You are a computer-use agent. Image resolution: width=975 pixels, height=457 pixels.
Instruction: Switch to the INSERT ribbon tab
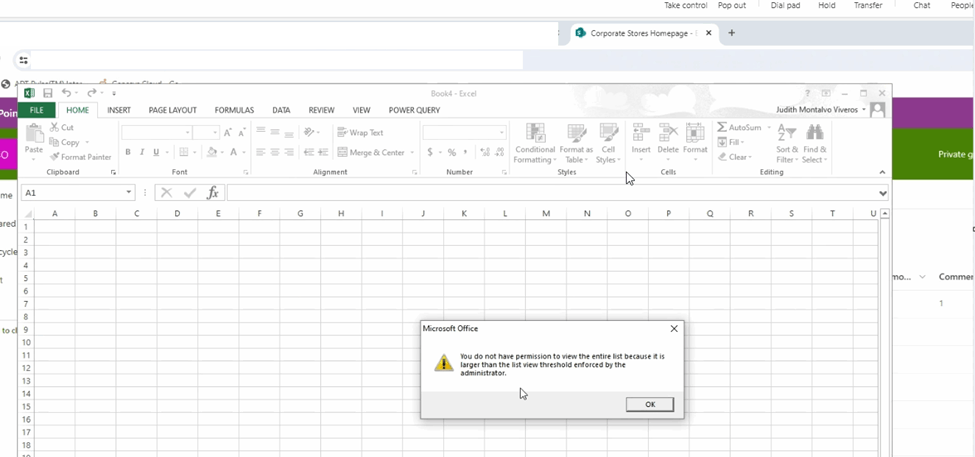pos(119,110)
